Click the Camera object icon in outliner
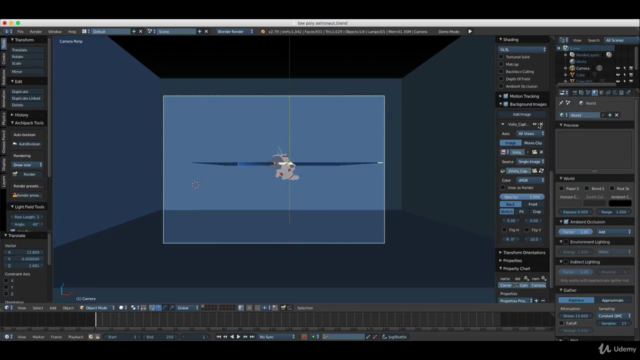The image size is (640, 360). tap(572, 68)
